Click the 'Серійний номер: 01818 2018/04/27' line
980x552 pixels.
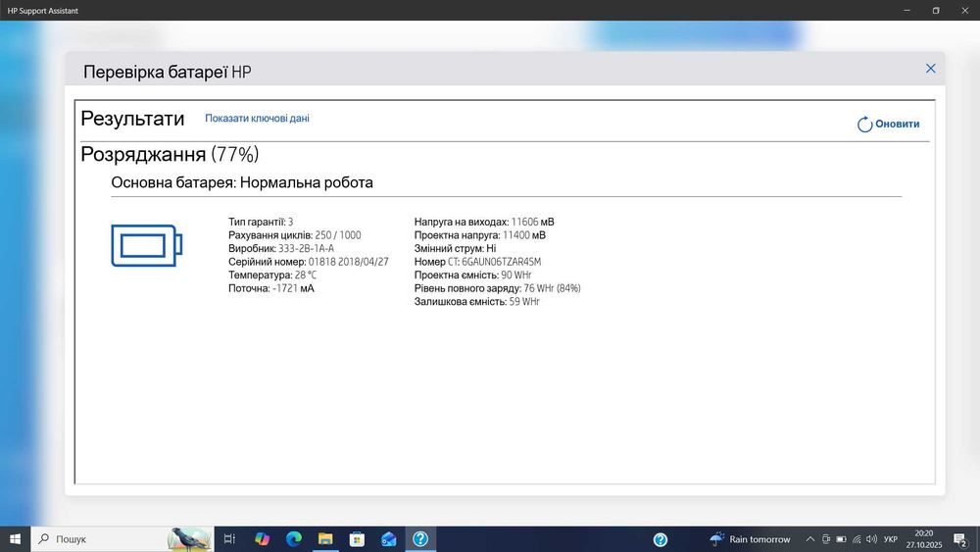coord(308,262)
